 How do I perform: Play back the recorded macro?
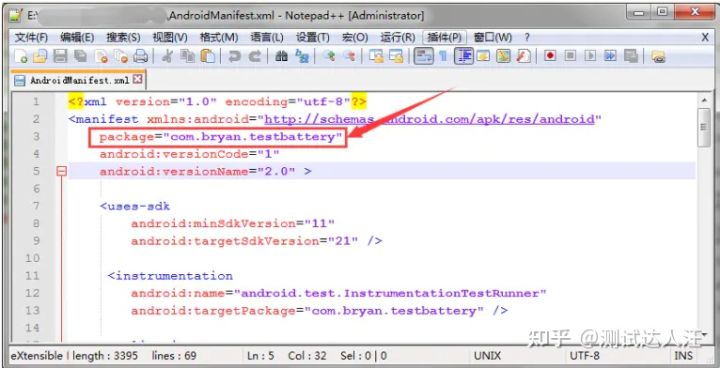[591, 56]
